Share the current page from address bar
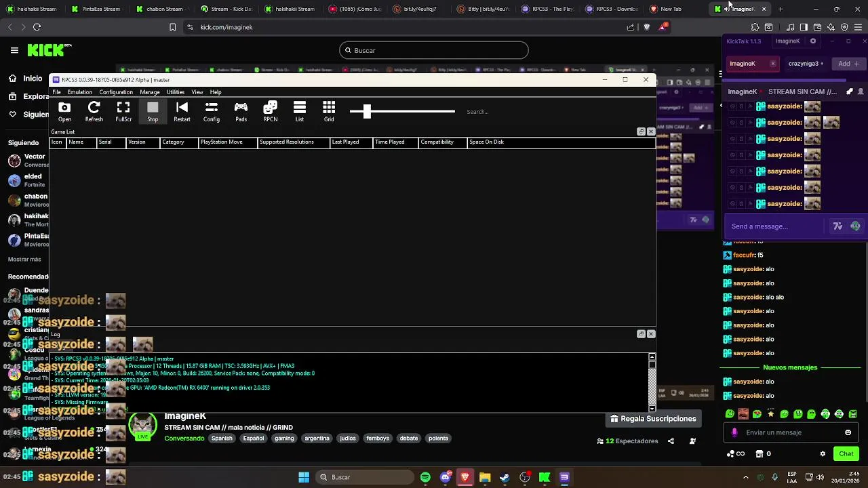This screenshot has width=868, height=488. (631, 27)
